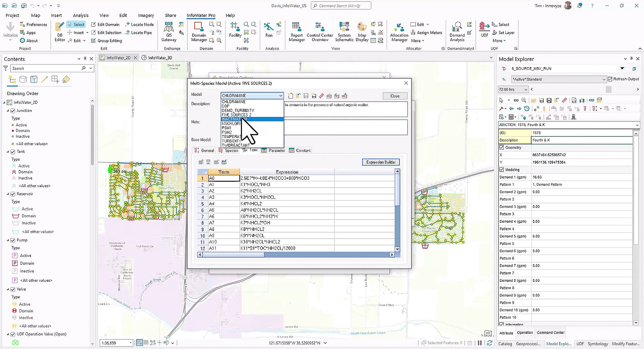Viewport: 644px width, 349px height.
Task: Open the 5_SOURCE_MSX_RUN dropdown arrow
Action: coord(622,68)
